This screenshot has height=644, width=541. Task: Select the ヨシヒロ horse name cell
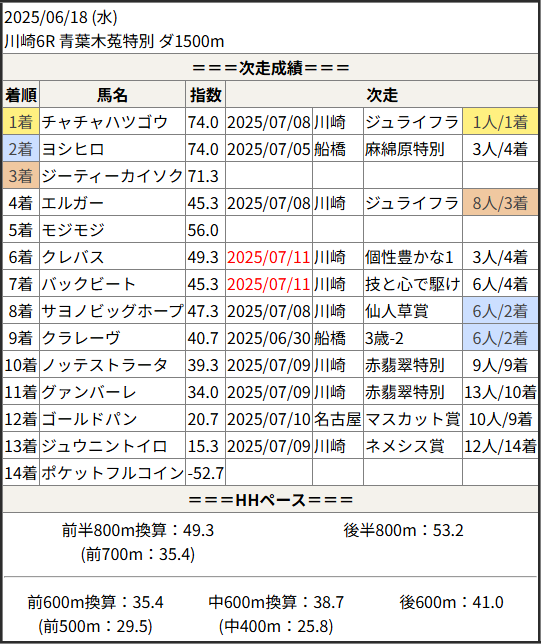coord(113,149)
